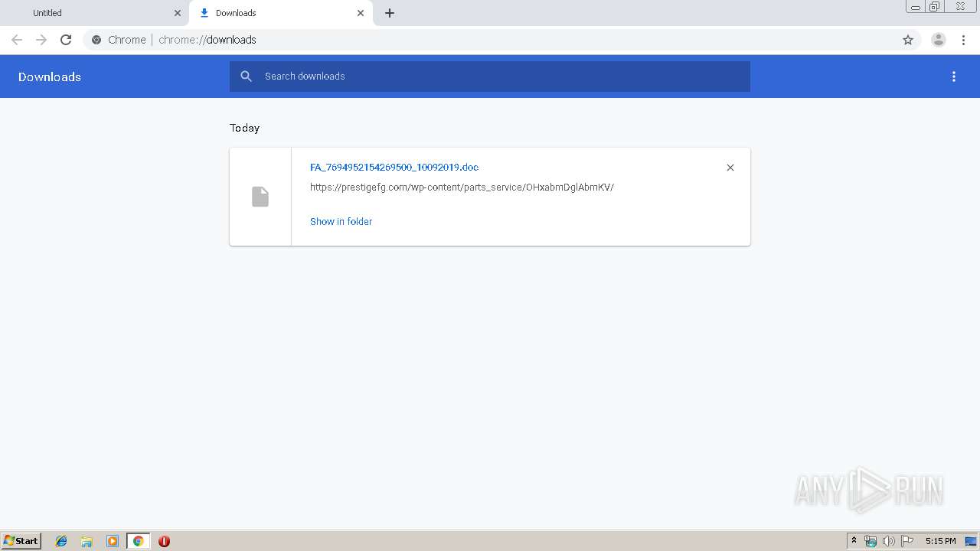This screenshot has width=980, height=551.
Task: Click Show in folder
Action: click(341, 221)
